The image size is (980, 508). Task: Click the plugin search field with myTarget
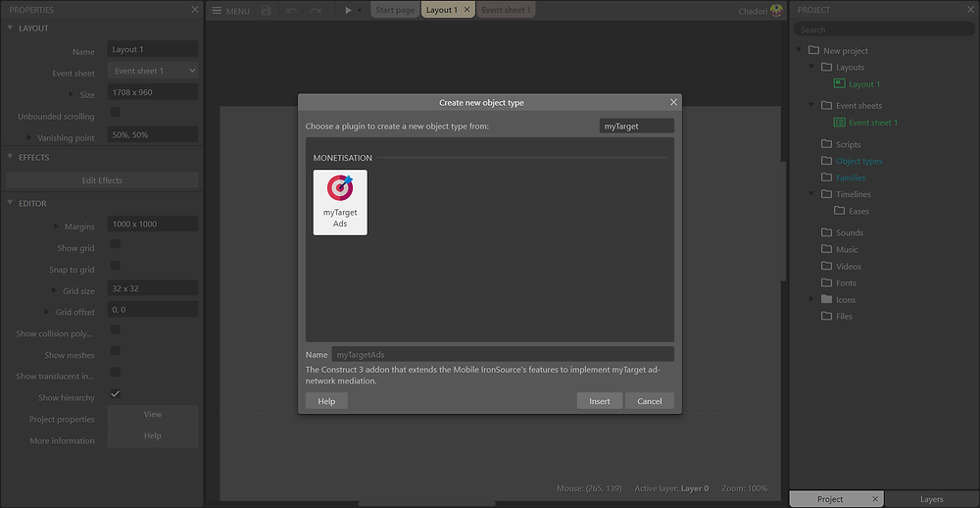point(636,126)
